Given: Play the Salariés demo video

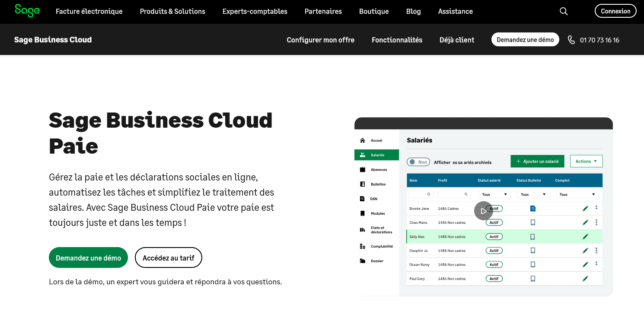Looking at the screenshot, I should pos(483,211).
